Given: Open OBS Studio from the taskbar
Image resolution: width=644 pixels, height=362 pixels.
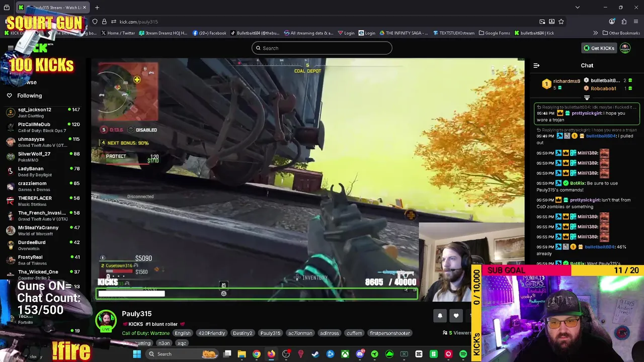Looking at the screenshot, I should tap(286, 354).
